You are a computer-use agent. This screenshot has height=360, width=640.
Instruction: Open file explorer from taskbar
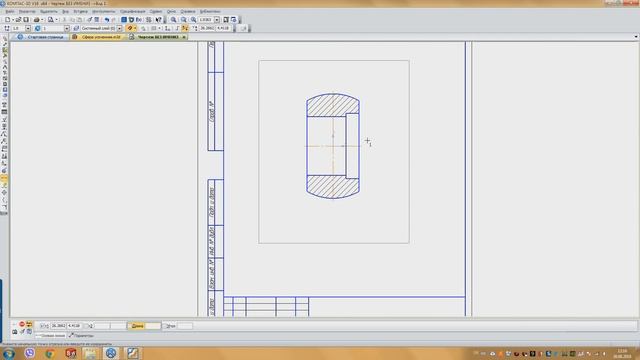click(x=90, y=353)
